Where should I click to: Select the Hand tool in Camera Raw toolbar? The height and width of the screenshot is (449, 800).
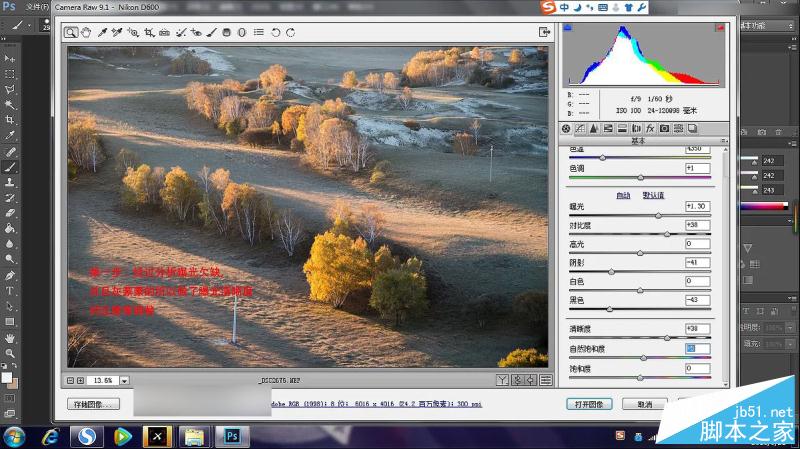pos(86,33)
